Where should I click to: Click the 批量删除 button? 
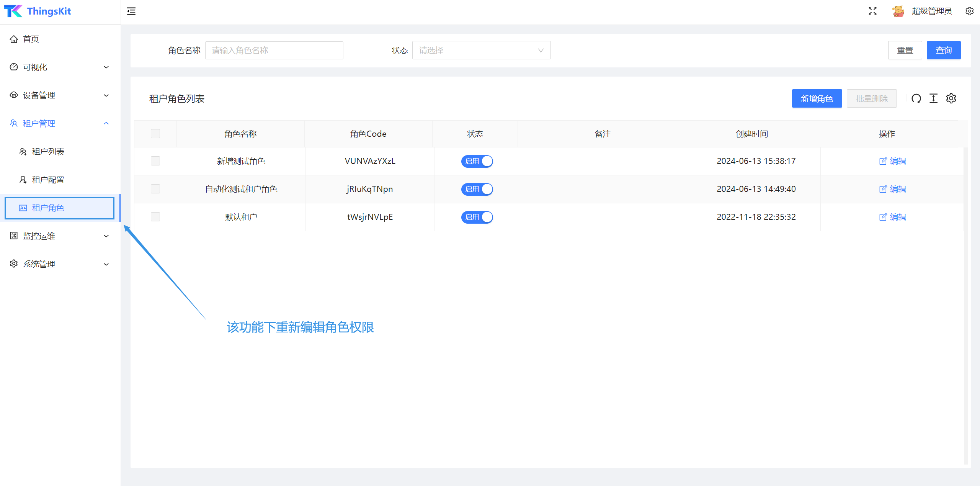(x=872, y=98)
